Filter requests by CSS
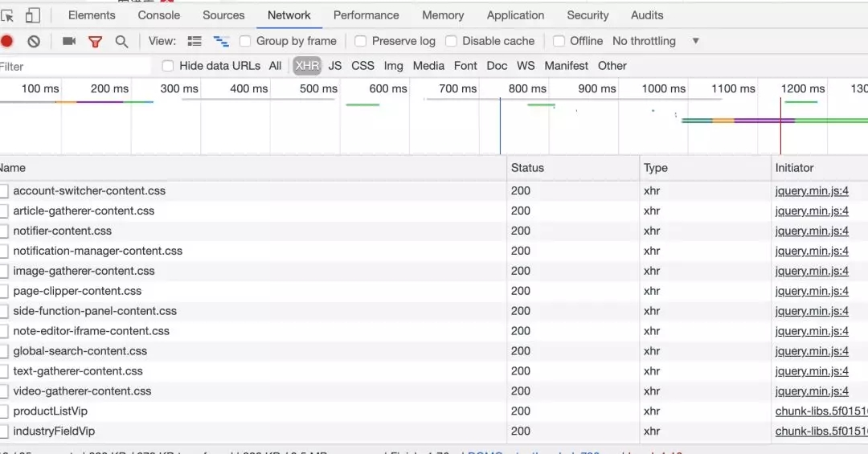Screen dimensions: 868x454 tap(362, 66)
